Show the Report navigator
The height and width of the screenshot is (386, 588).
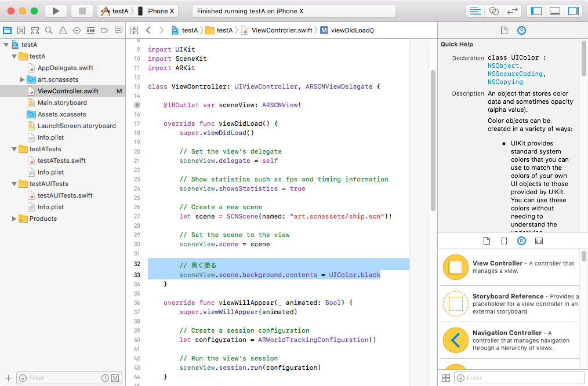pos(118,30)
